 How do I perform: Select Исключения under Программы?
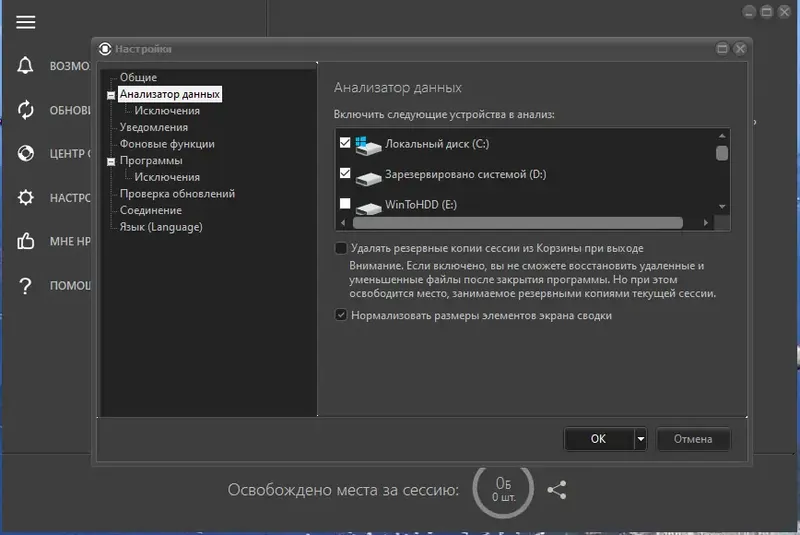pyautogui.click(x=167, y=177)
